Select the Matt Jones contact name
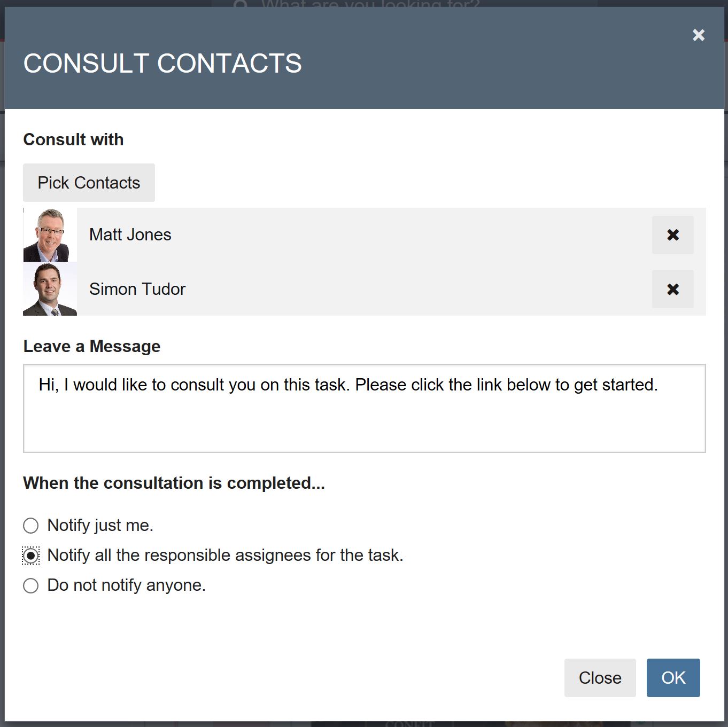Image resolution: width=728 pixels, height=727 pixels. [x=130, y=235]
